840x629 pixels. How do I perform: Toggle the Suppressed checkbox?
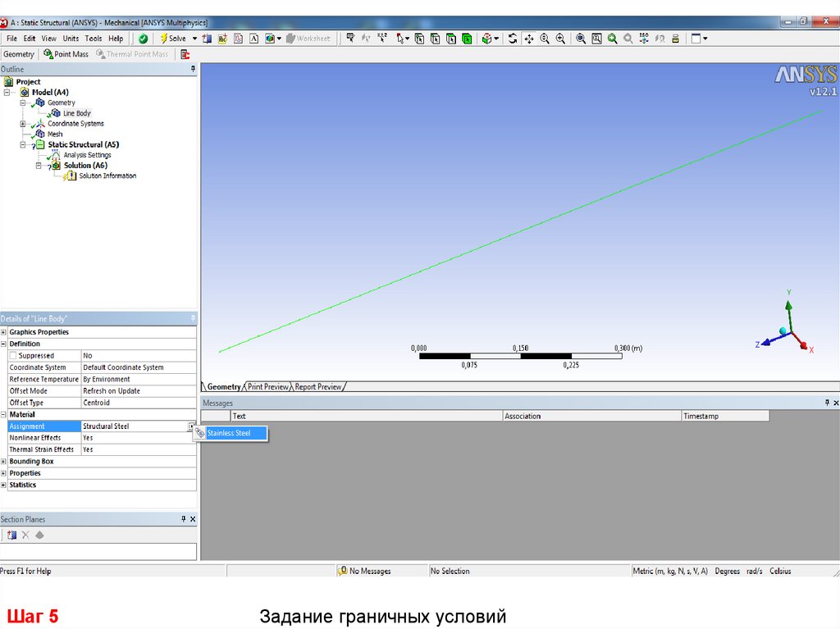[x=13, y=356]
